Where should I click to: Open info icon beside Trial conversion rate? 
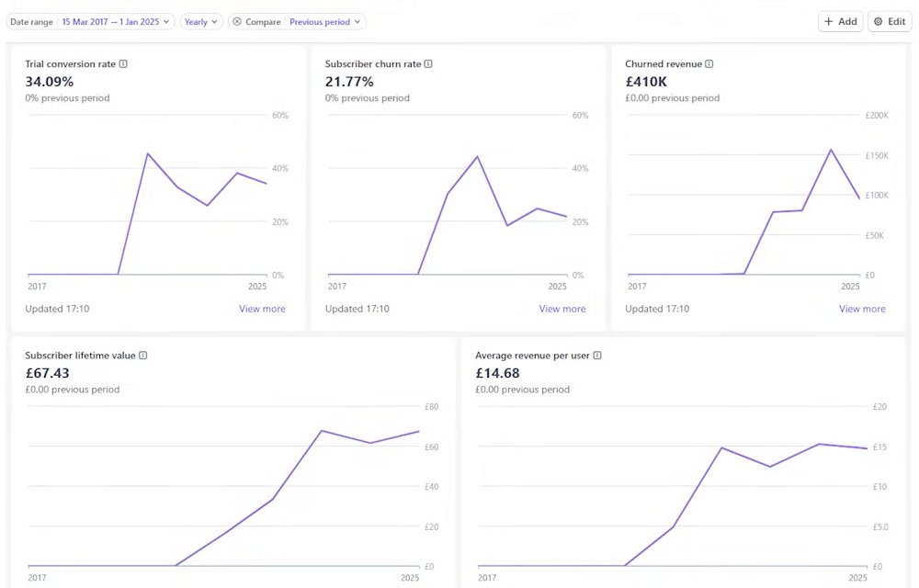(x=123, y=63)
